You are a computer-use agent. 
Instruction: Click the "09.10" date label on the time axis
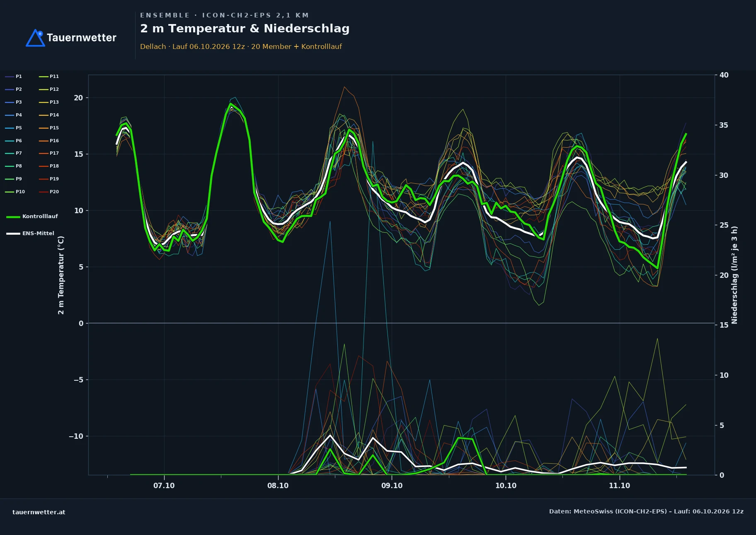[392, 486]
